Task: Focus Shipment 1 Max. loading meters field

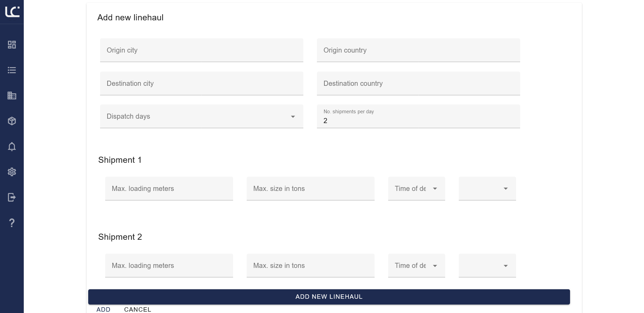Action: (x=169, y=189)
